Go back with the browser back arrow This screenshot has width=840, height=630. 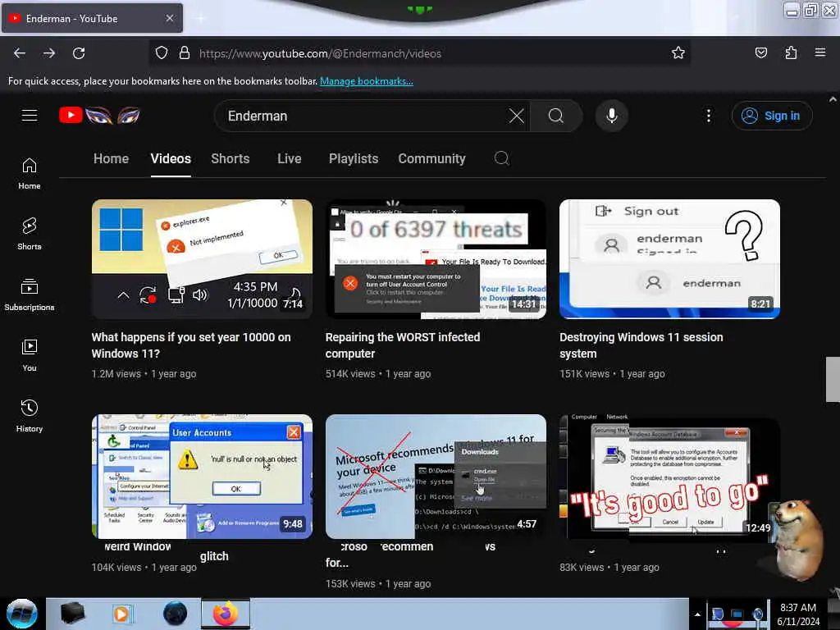point(20,53)
